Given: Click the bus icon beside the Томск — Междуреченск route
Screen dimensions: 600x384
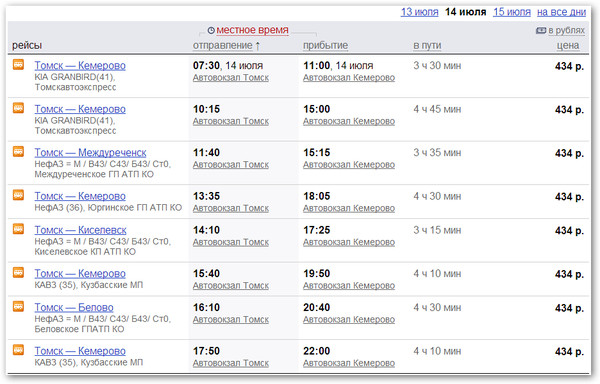Looking at the screenshot, I should point(18,151).
